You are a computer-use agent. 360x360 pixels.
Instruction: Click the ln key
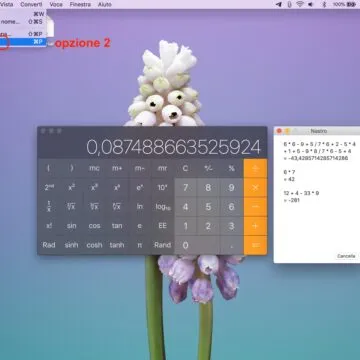coord(140,207)
